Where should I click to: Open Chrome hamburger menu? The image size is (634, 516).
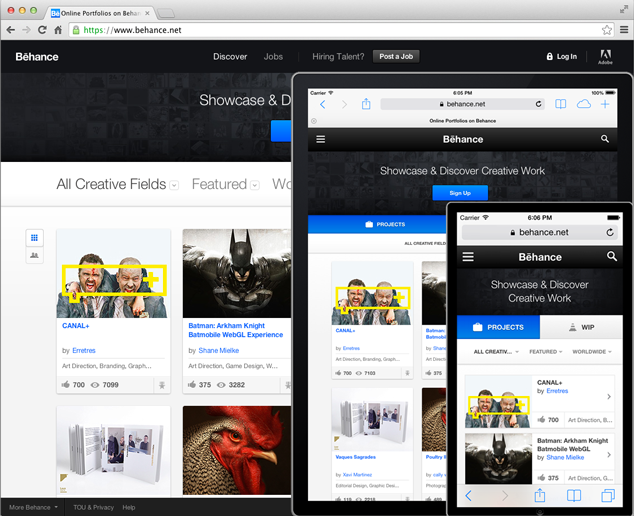pos(624,30)
